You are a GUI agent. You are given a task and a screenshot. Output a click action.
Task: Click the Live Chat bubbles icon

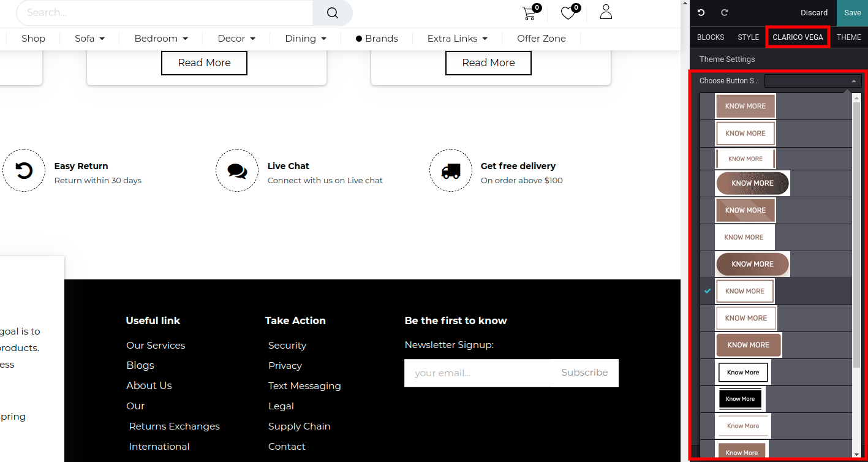tap(237, 170)
